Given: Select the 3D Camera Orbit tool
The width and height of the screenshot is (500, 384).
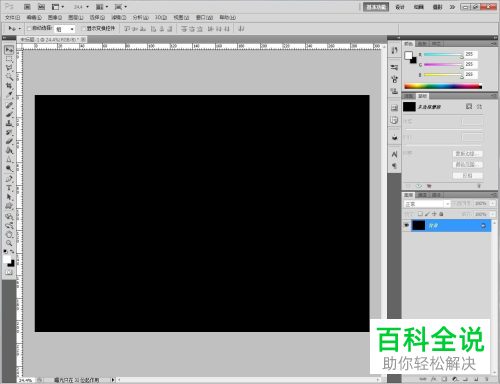Looking at the screenshot, I should [x=9, y=226].
